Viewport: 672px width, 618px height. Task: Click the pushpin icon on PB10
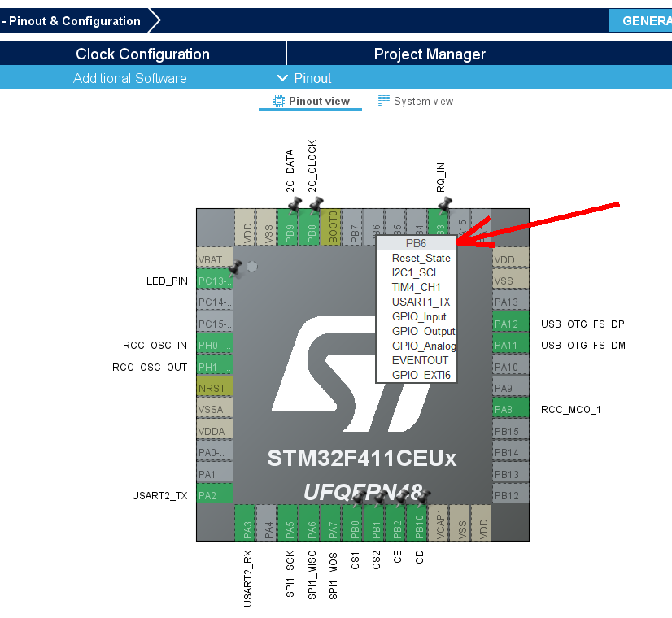click(423, 497)
